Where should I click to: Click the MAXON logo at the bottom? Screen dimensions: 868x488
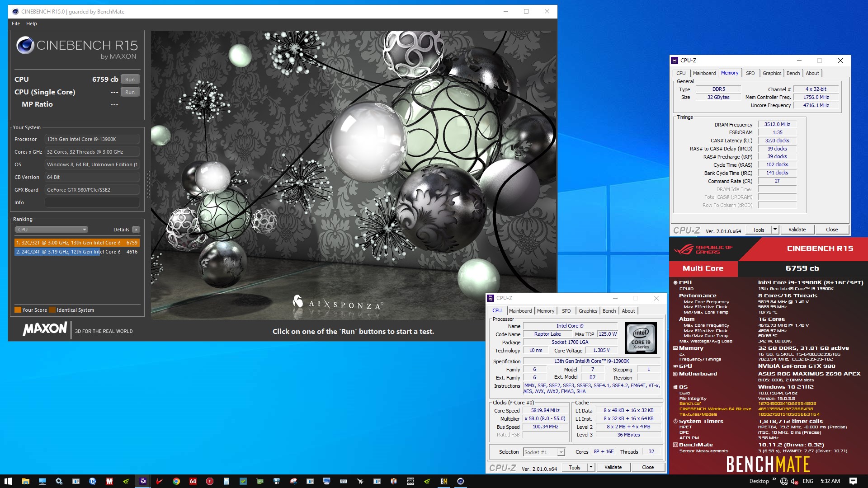(x=45, y=328)
